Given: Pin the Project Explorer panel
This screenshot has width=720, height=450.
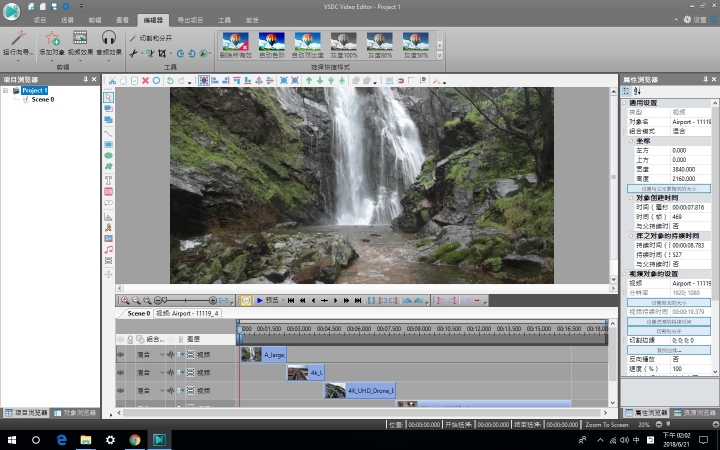Looking at the screenshot, I should (85, 79).
